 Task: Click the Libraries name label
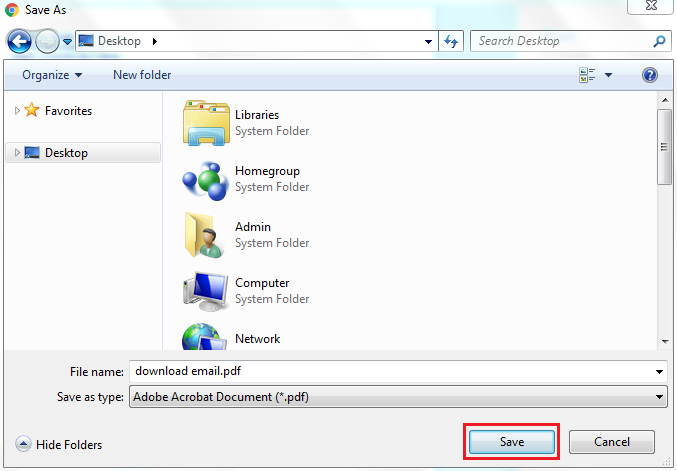coord(257,115)
